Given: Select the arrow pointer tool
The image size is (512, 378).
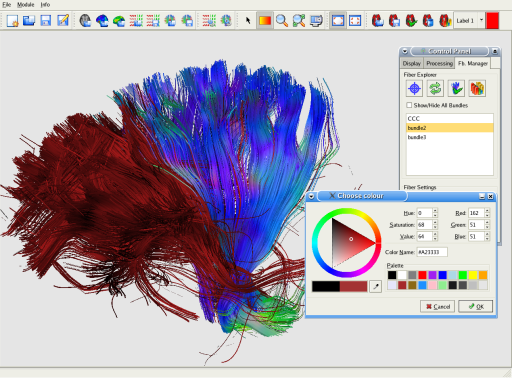Looking at the screenshot, I should tap(248, 21).
